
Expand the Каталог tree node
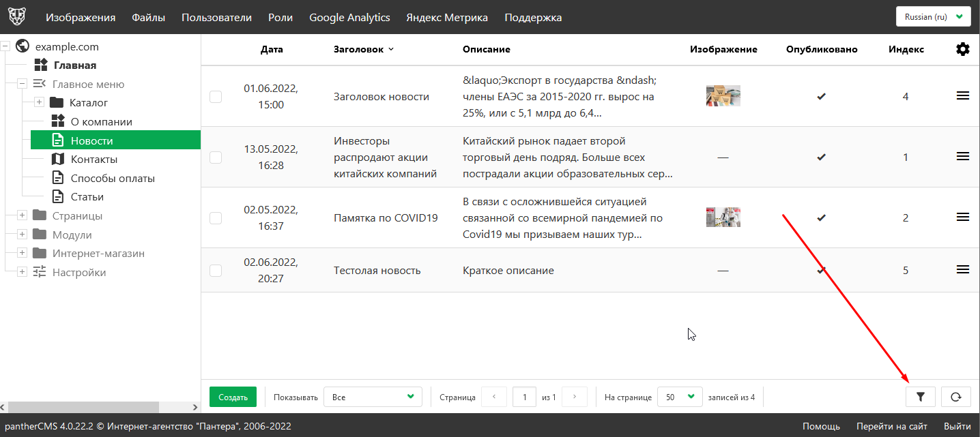[x=39, y=103]
